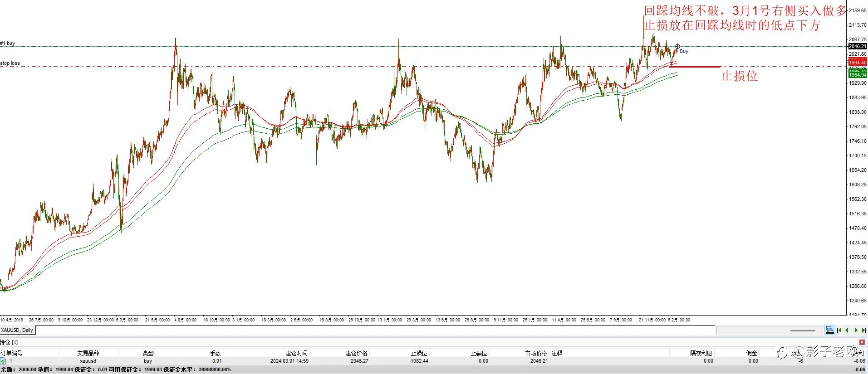Click the 9 11月 00:00 date axis label

[x=506, y=320]
